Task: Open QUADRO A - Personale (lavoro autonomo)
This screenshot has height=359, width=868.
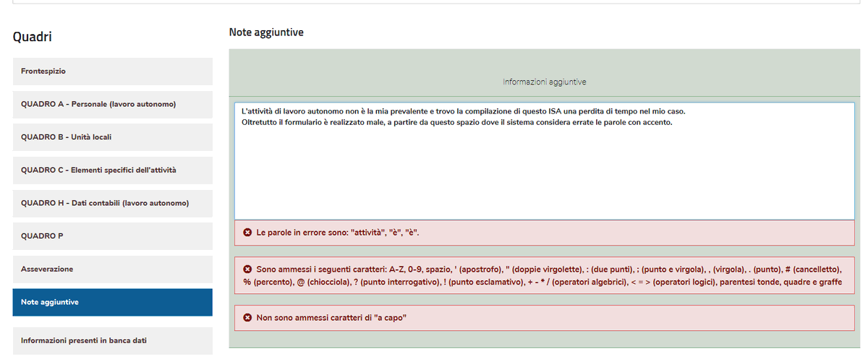Action: coord(112,105)
